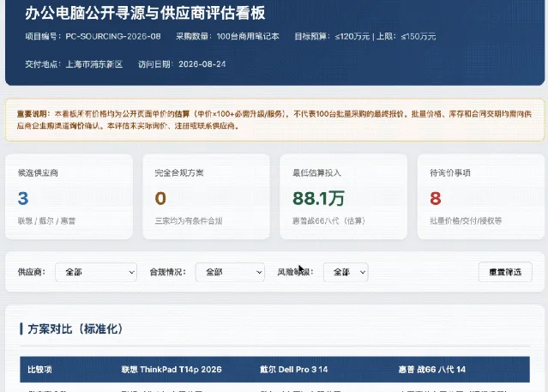This screenshot has height=392, width=548.
Task: Click the 惠普战66八代（估算） caption
Action: [x=328, y=221]
